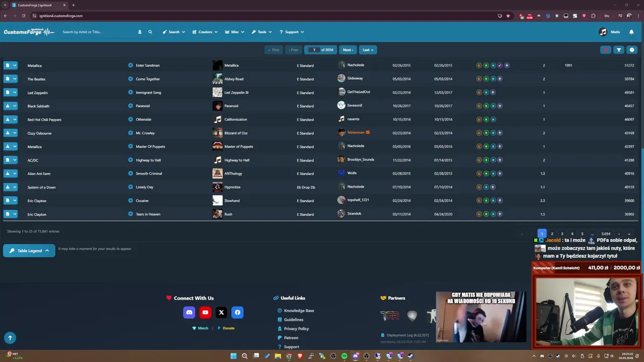Focus the Search by Artist or Title field

pyautogui.click(x=98, y=32)
